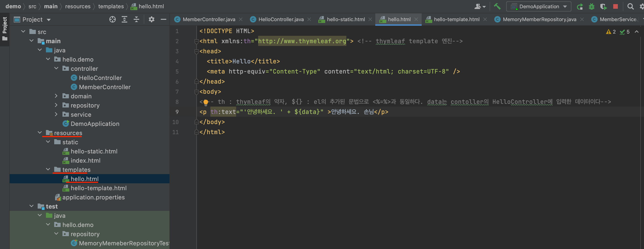Open Search Everywhere magnifier

coord(630,6)
